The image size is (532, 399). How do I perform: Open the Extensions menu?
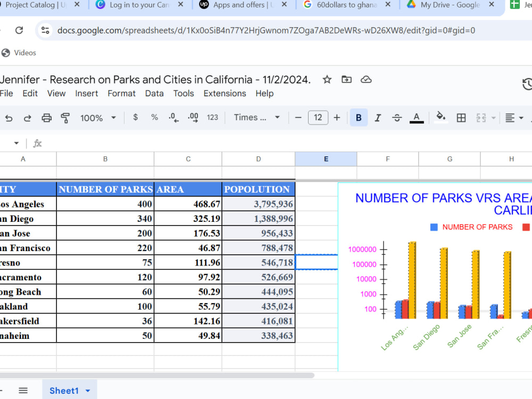pos(225,93)
